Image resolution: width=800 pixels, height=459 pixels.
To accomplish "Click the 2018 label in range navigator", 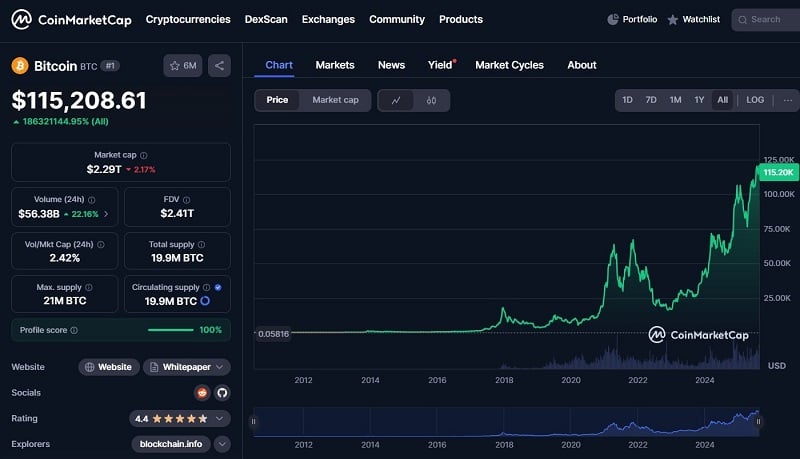I will [x=504, y=445].
